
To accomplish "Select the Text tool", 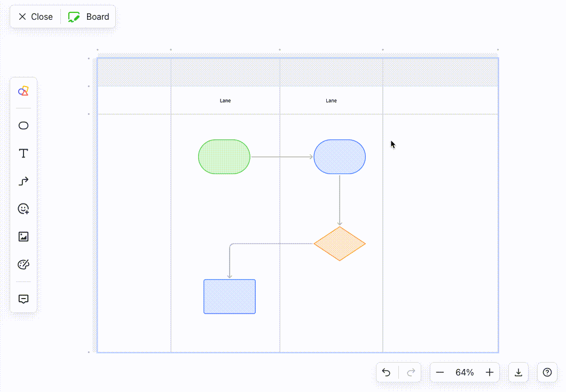I will [x=23, y=153].
